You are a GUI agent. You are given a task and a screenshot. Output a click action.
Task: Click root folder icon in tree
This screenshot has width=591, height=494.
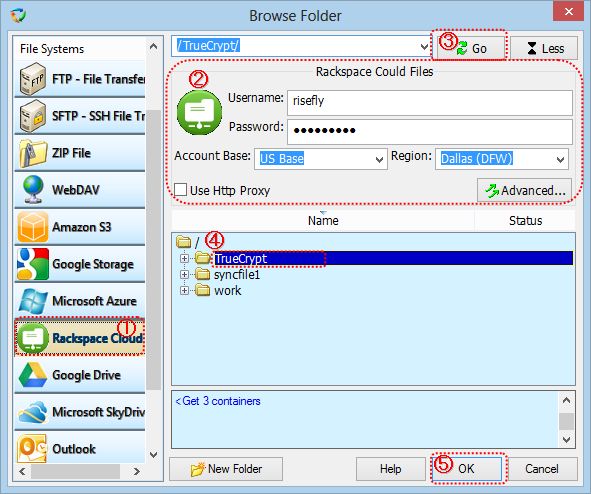184,242
